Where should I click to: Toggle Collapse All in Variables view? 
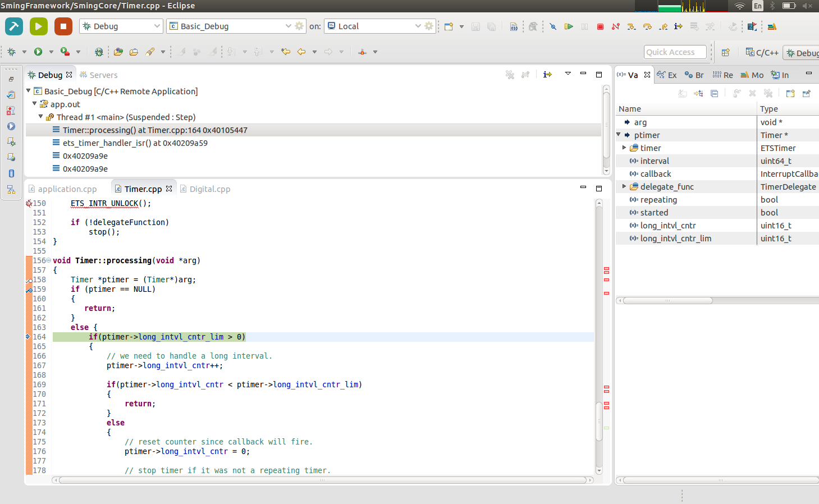pos(714,94)
